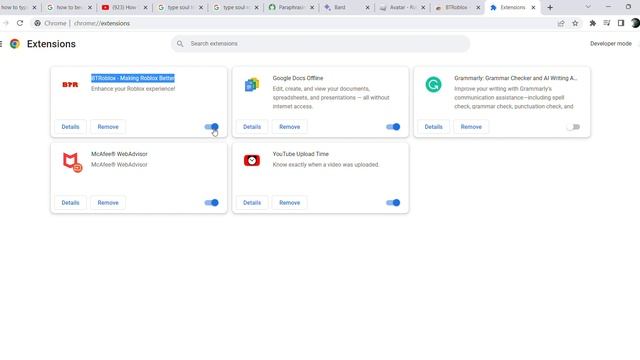The height and width of the screenshot is (360, 640).
Task: Bookmark this page with the star icon
Action: tap(575, 23)
